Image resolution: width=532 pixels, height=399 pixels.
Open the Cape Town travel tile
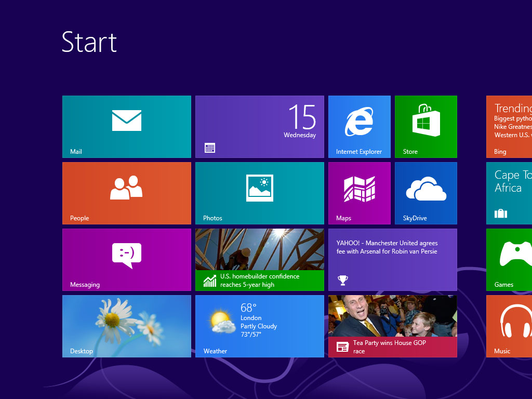509,193
